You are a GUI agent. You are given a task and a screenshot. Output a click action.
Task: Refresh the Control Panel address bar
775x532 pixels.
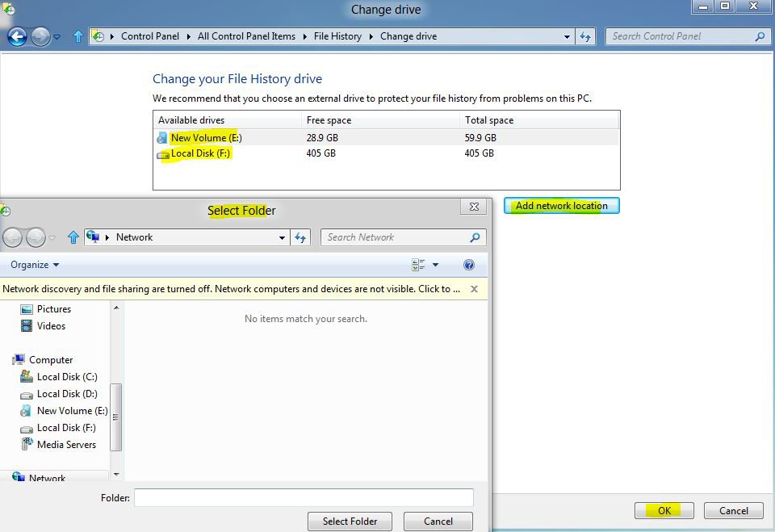tap(586, 36)
